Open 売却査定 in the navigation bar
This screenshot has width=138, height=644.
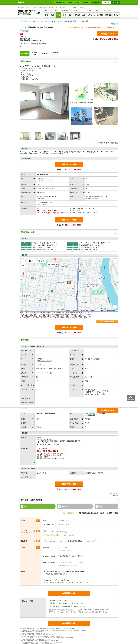click(100, 15)
